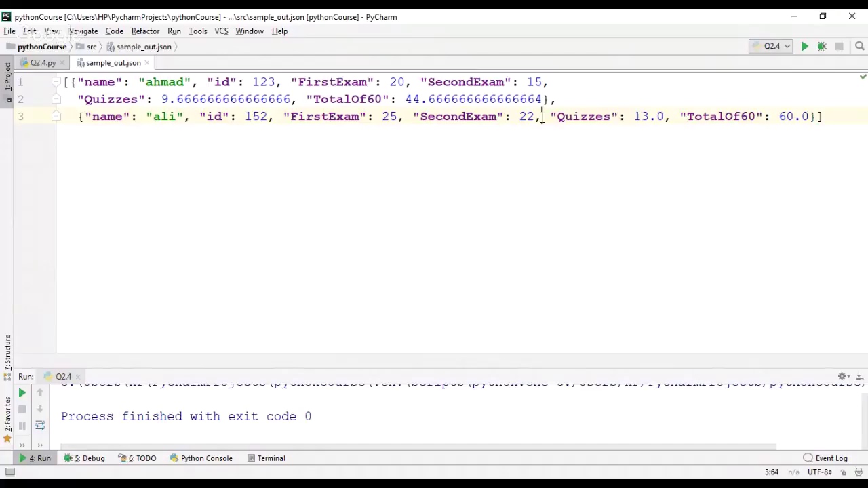Toggle the read-only lock icon
868x488 pixels.
click(x=844, y=472)
